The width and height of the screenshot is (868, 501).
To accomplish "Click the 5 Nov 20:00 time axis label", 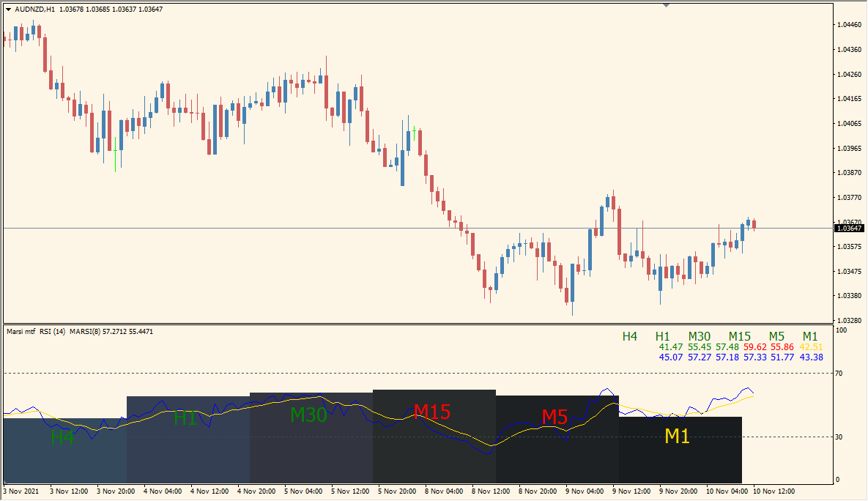I will (x=398, y=491).
